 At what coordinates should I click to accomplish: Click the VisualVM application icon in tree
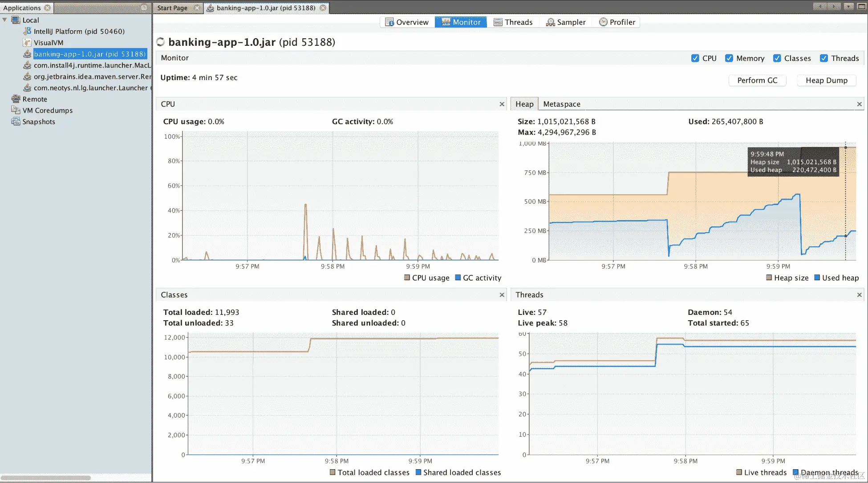click(x=27, y=43)
